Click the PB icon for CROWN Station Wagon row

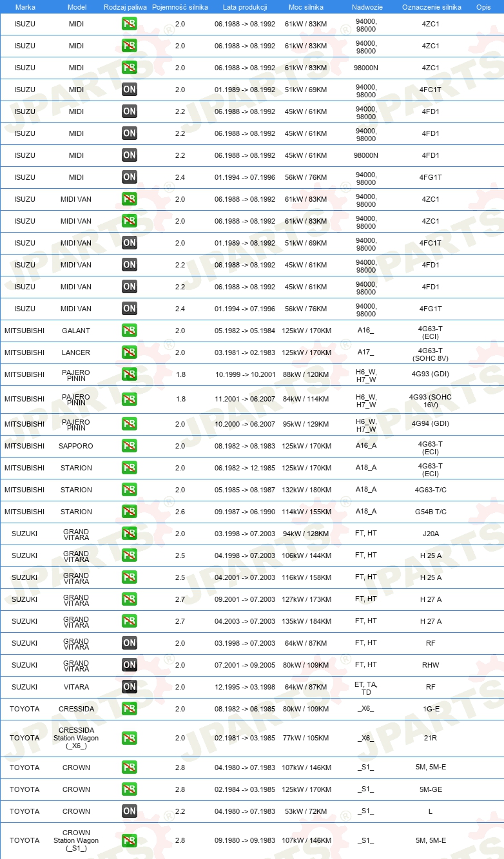[x=130, y=841]
